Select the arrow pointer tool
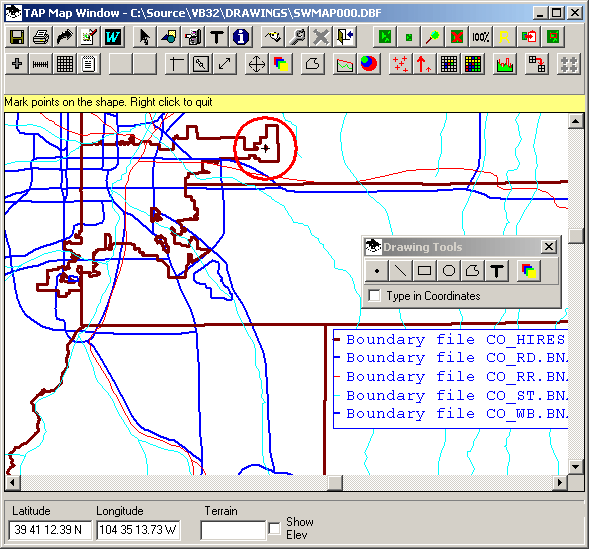Viewport: 589px width, 549px height. tap(145, 37)
